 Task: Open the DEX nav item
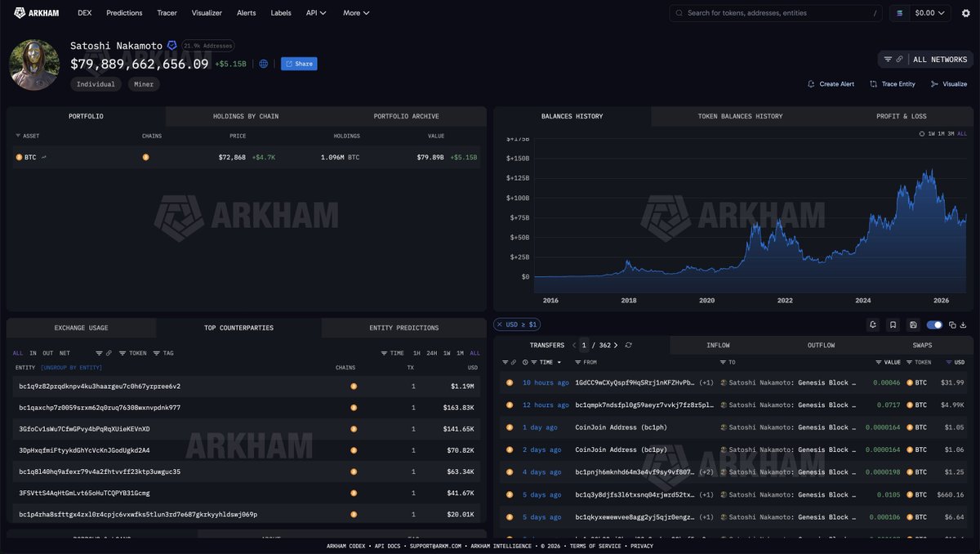84,13
